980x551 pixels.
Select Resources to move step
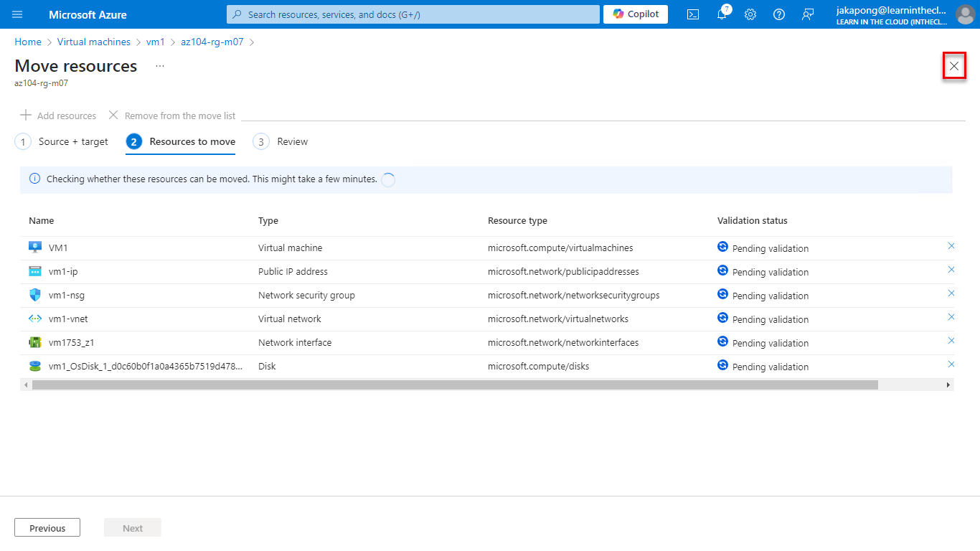tap(181, 142)
